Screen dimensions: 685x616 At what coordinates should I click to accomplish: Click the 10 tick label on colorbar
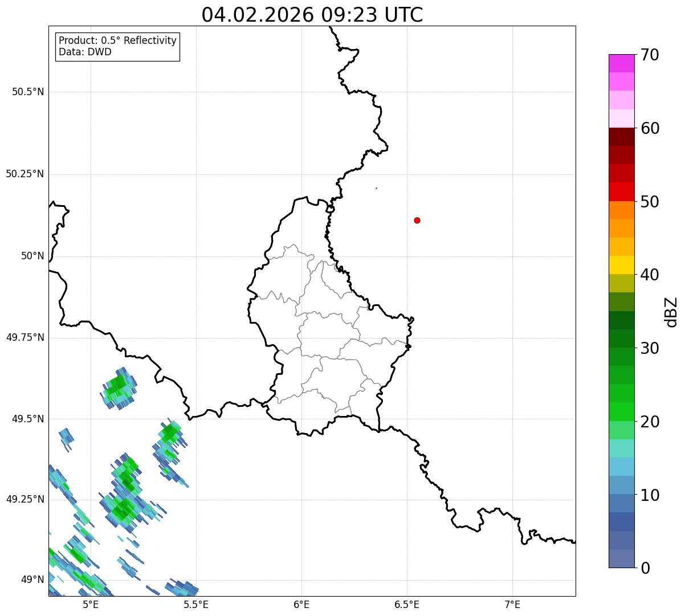click(x=650, y=495)
